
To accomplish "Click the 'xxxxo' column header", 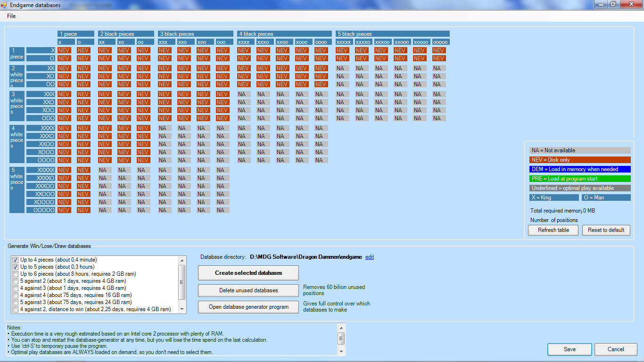I will [363, 42].
